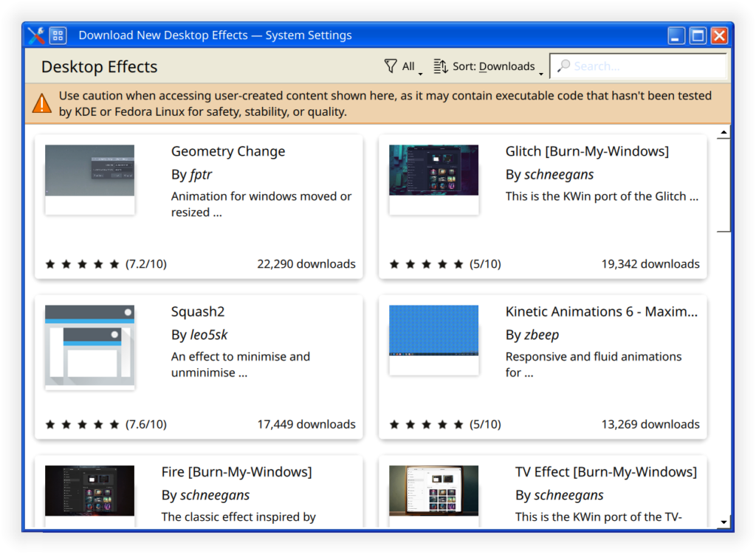Click the System Settings wrench icon in titlebar
756x554 pixels.
pyautogui.click(x=36, y=35)
